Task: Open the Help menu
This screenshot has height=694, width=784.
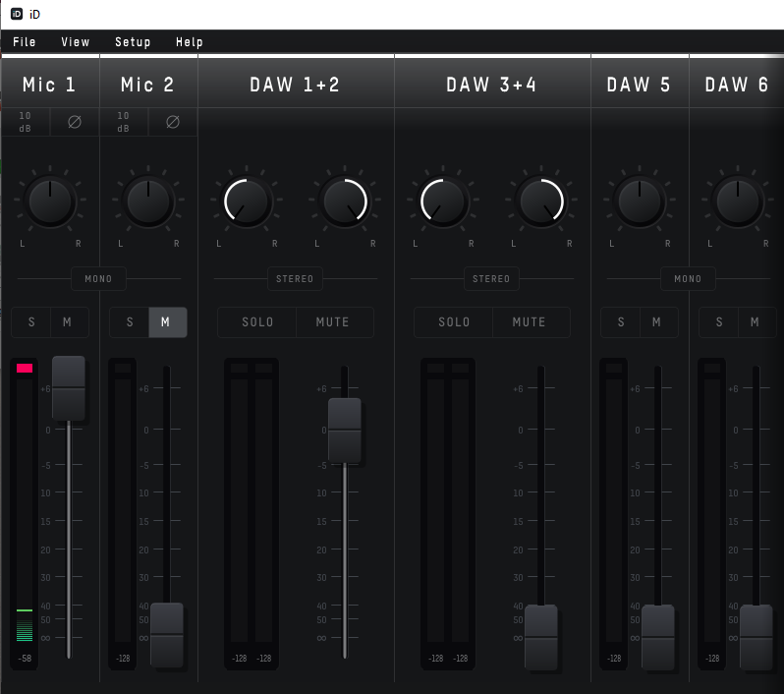Action: (x=189, y=42)
